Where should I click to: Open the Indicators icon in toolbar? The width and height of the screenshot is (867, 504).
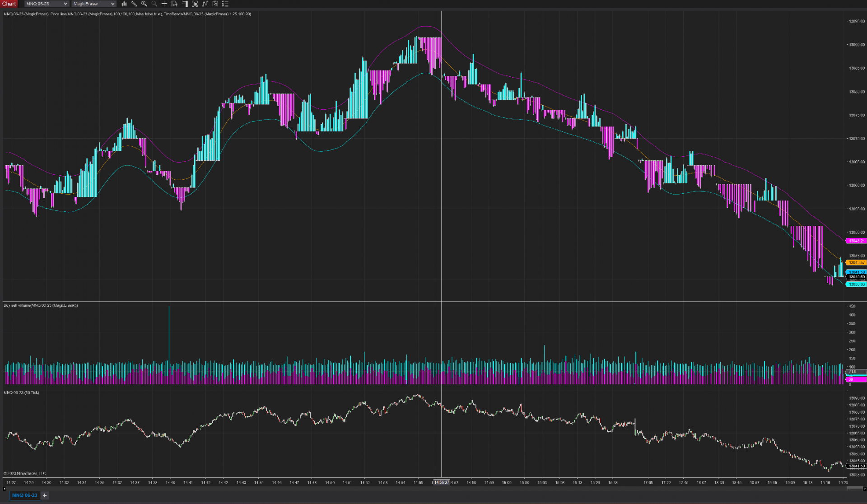pyautogui.click(x=205, y=4)
